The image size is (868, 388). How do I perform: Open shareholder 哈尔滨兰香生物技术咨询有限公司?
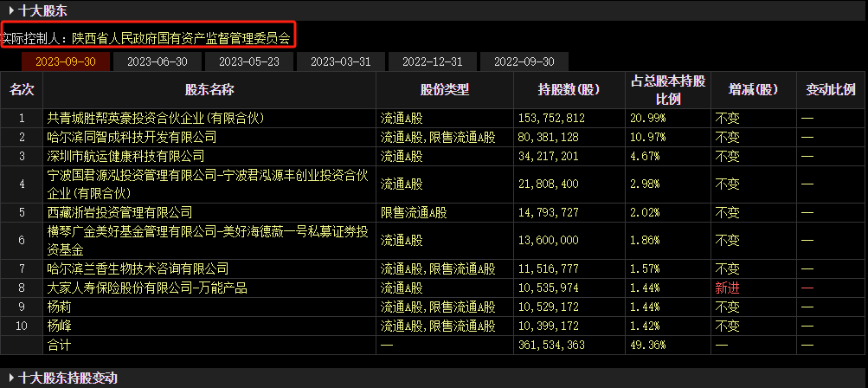coord(138,268)
